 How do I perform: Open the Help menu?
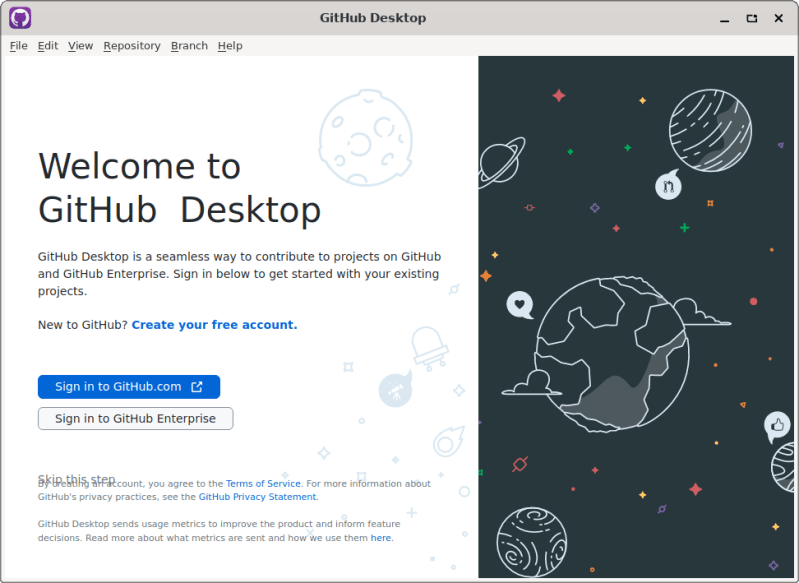tap(230, 46)
